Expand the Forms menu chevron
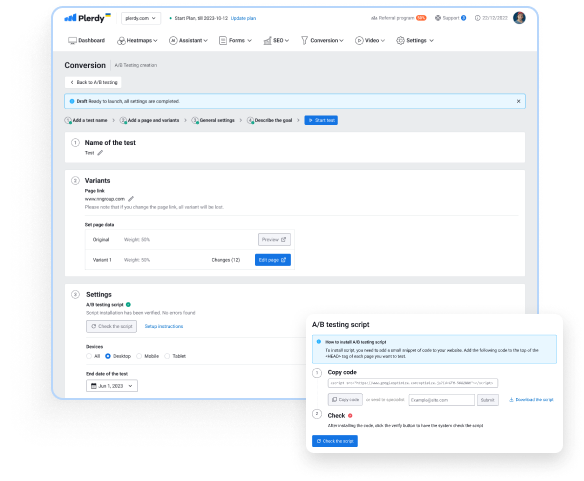The width and height of the screenshot is (584, 481). tap(250, 41)
